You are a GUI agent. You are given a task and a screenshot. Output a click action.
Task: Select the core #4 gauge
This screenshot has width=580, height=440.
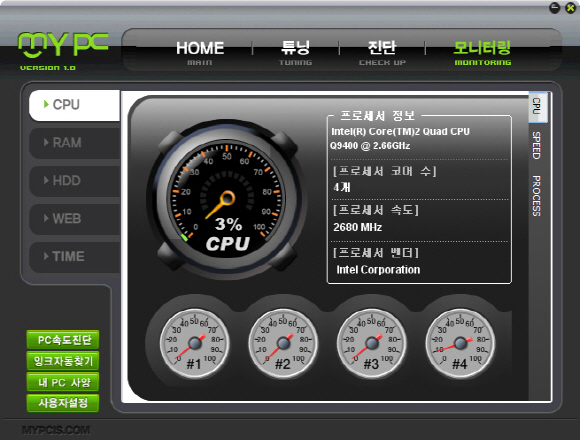[460, 344]
